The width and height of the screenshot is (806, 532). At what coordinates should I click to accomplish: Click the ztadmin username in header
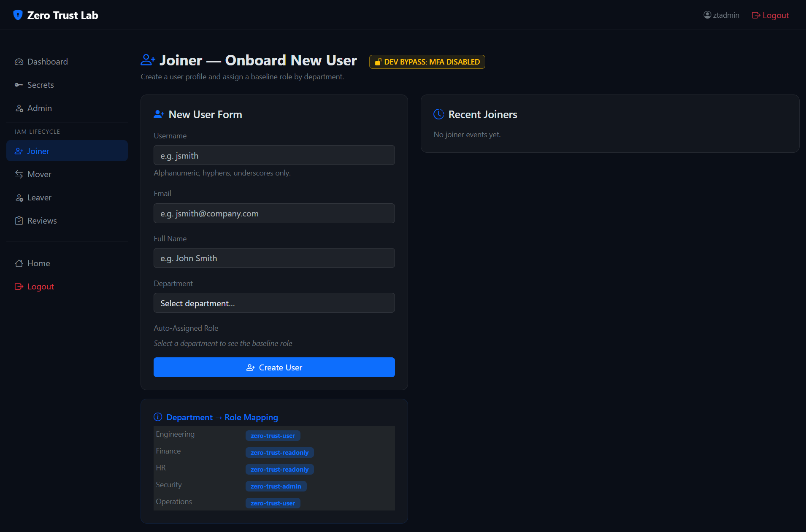point(726,15)
